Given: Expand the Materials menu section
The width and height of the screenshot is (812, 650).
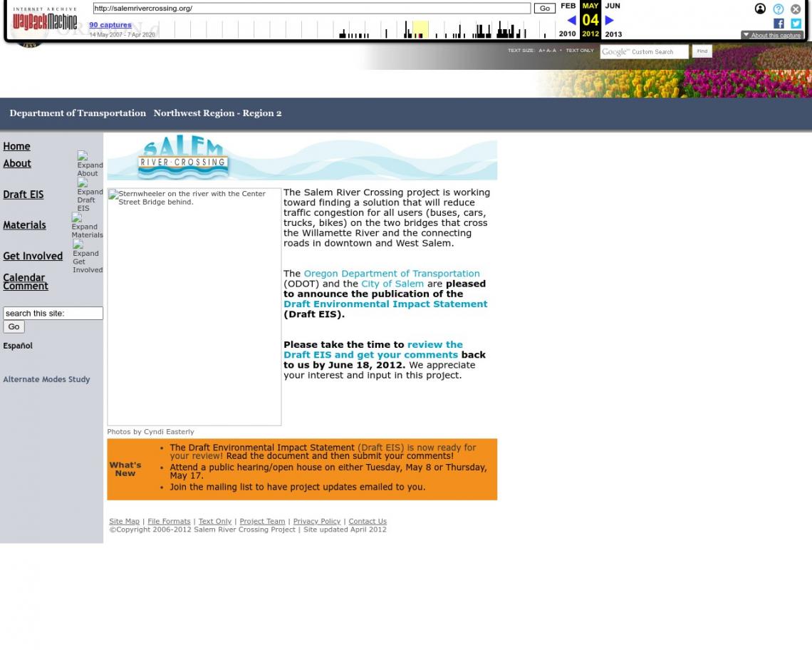Looking at the screenshot, I should [87, 226].
